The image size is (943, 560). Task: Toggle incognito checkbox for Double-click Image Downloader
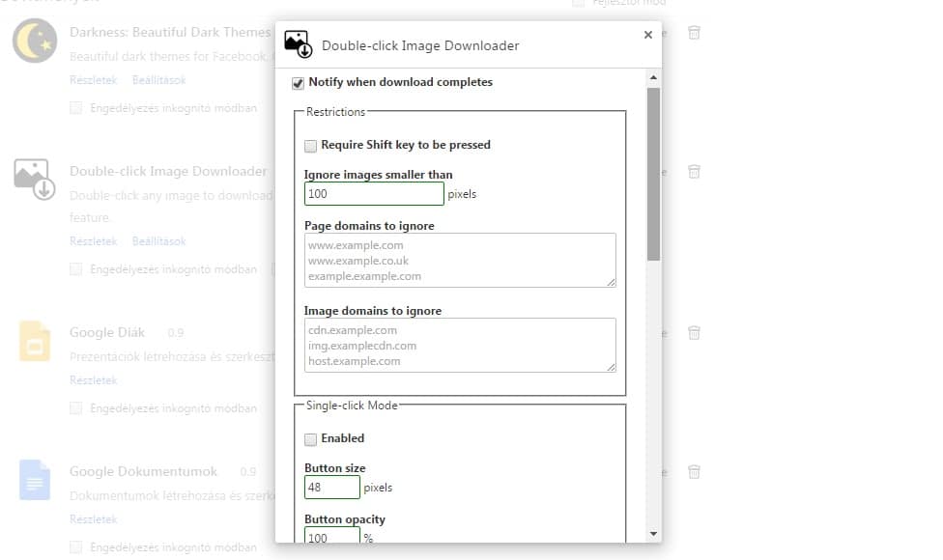point(75,269)
